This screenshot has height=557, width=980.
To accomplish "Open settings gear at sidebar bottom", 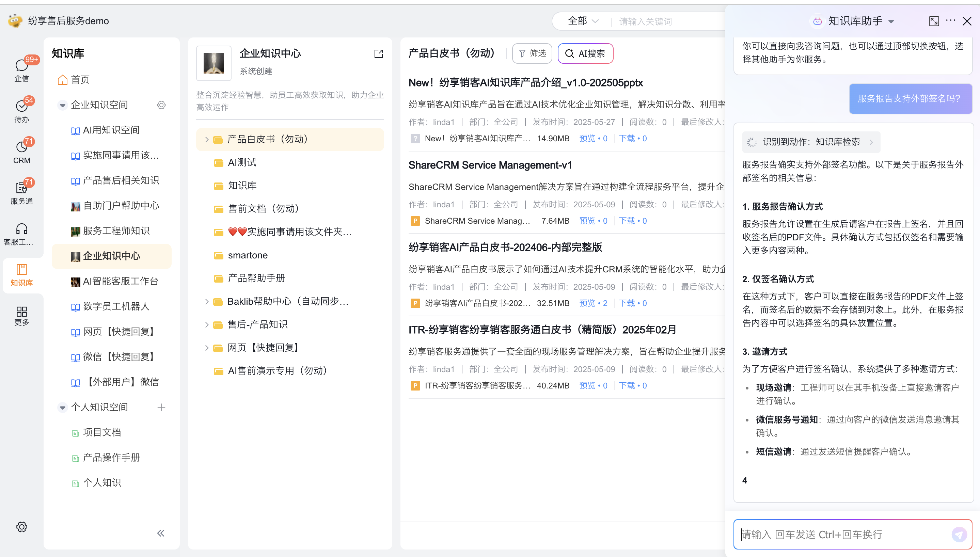I will click(21, 527).
